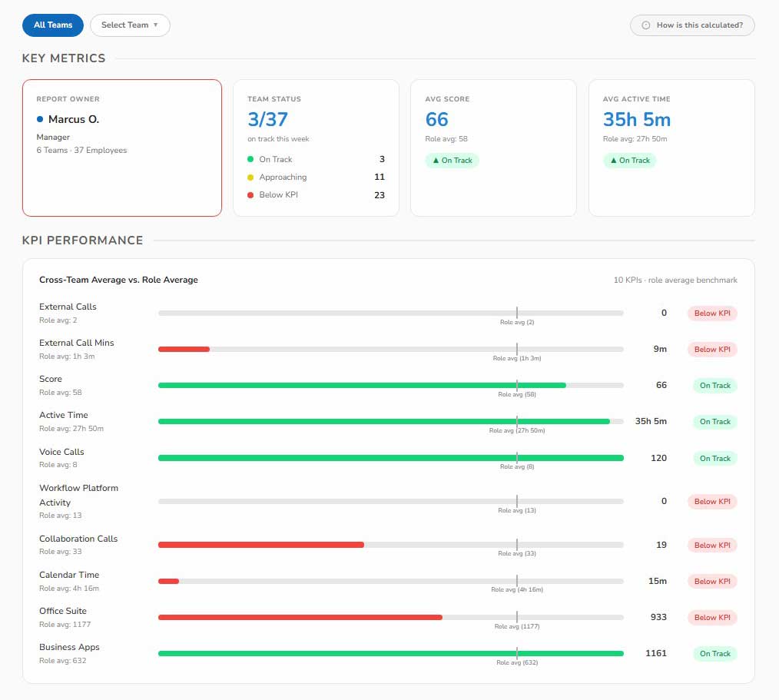Click the Calendar Time progress bar

(x=390, y=581)
